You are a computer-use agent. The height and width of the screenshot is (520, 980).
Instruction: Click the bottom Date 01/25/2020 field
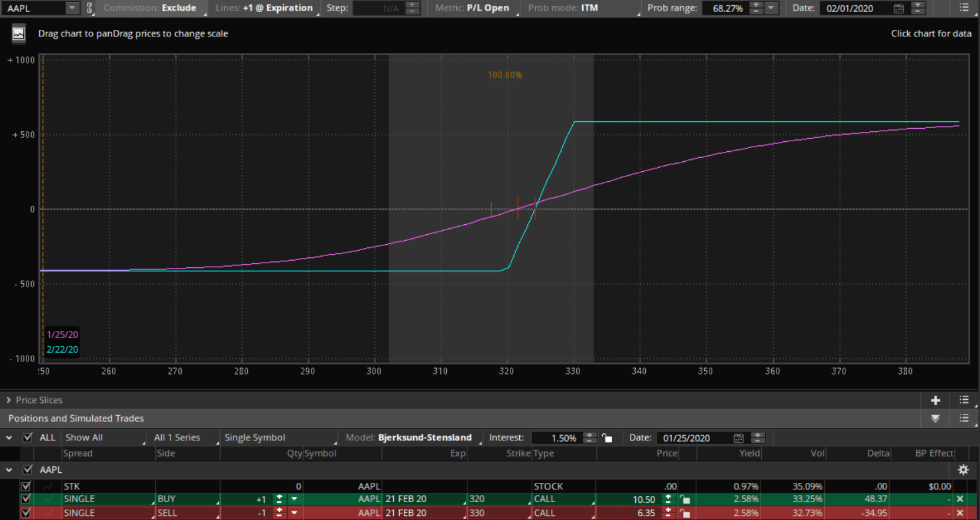694,438
